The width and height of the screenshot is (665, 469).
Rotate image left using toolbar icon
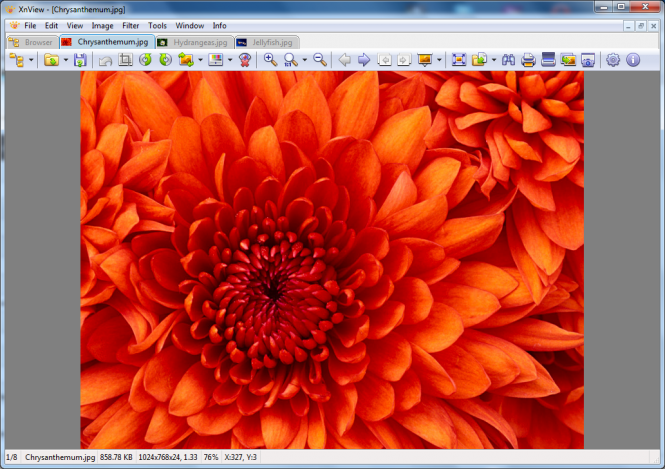point(145,60)
